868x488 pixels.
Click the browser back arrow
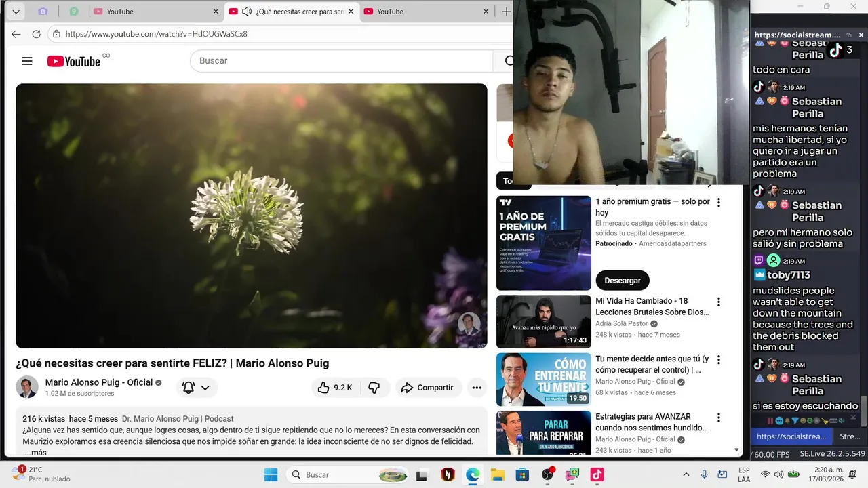click(x=16, y=34)
